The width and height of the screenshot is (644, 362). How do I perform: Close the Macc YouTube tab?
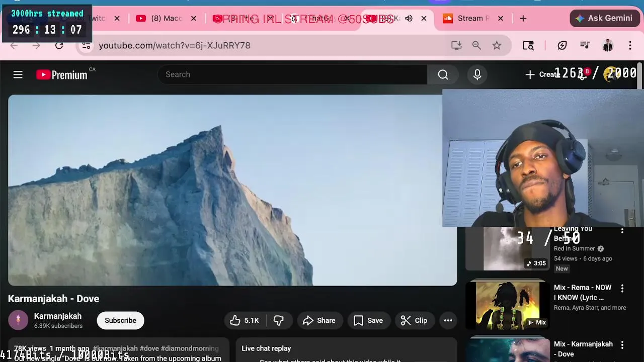[x=194, y=18]
